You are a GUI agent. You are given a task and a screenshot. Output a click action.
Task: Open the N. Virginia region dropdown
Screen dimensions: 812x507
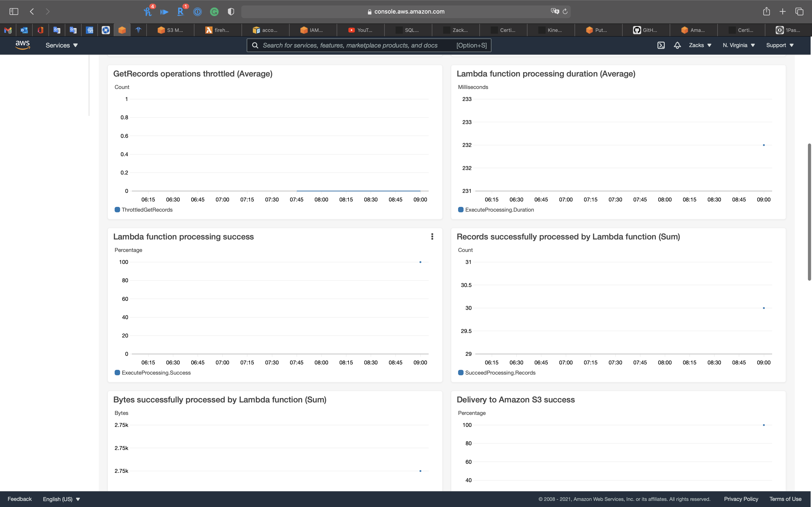tap(739, 45)
